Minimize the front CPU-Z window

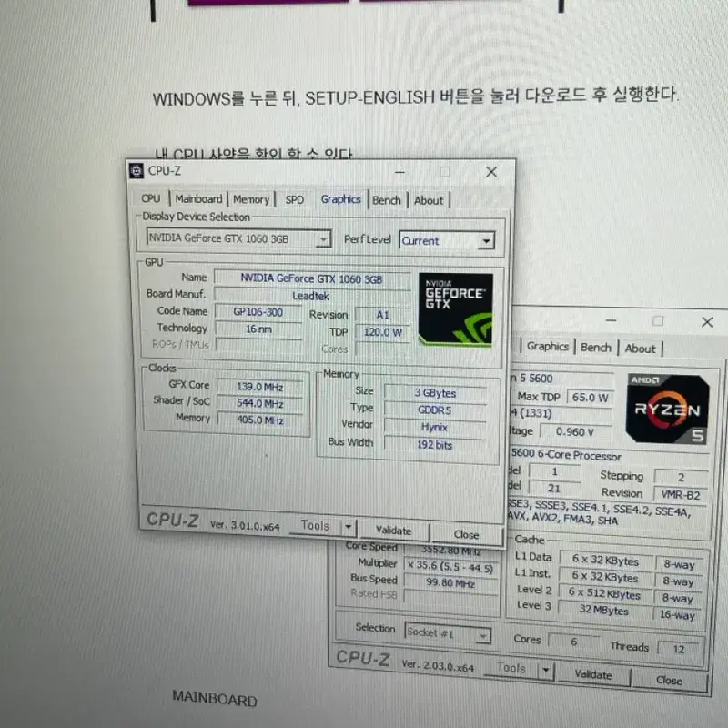coord(399,172)
